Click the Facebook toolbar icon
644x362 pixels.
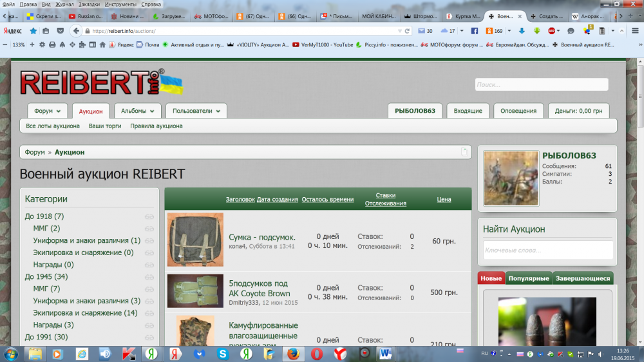pos(475,31)
